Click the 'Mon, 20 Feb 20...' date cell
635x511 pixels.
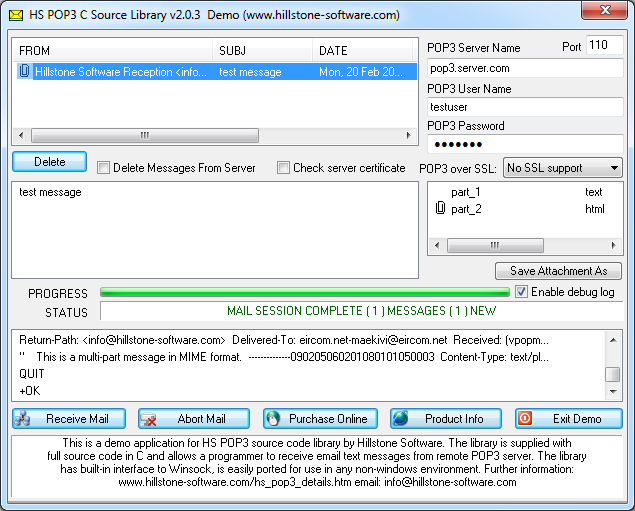click(x=360, y=72)
